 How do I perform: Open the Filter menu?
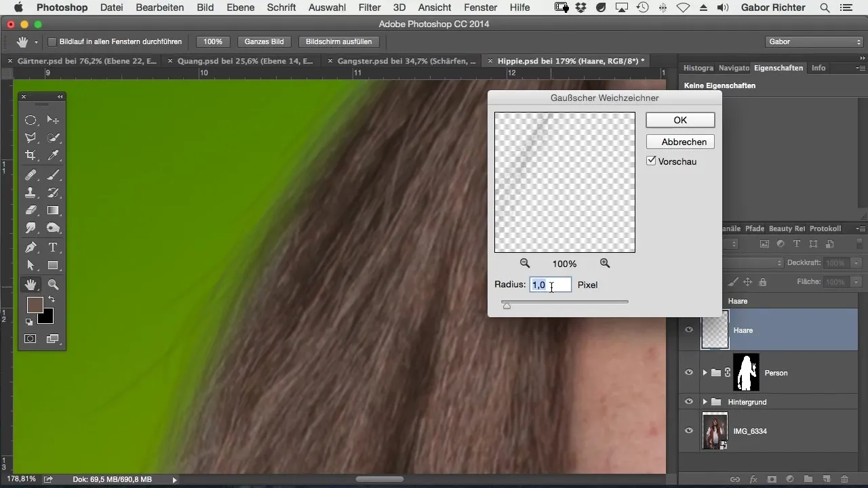coord(370,8)
